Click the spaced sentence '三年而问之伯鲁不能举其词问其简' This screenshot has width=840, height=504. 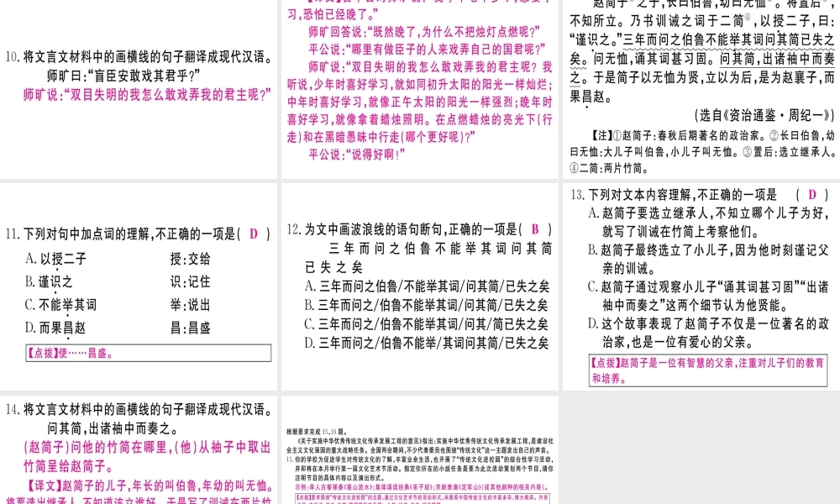point(440,249)
